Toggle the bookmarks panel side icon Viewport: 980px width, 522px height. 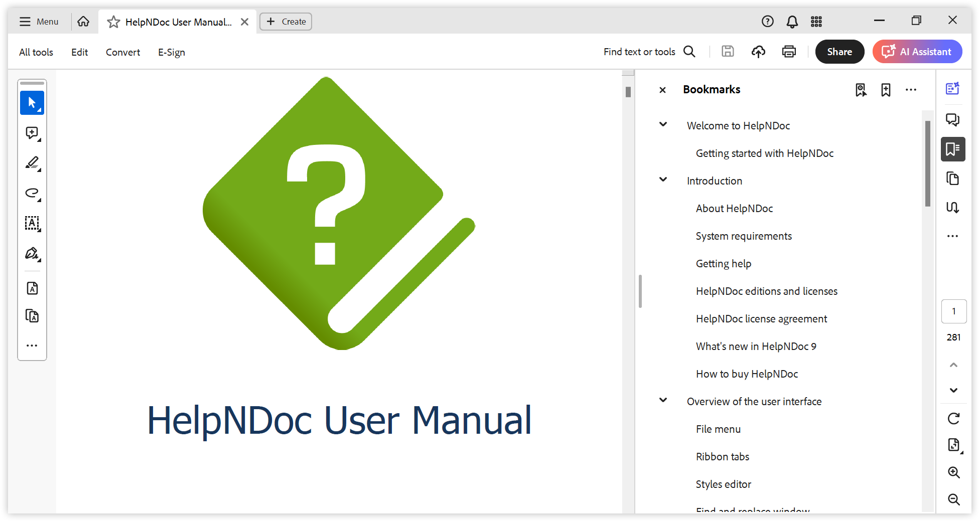point(953,149)
